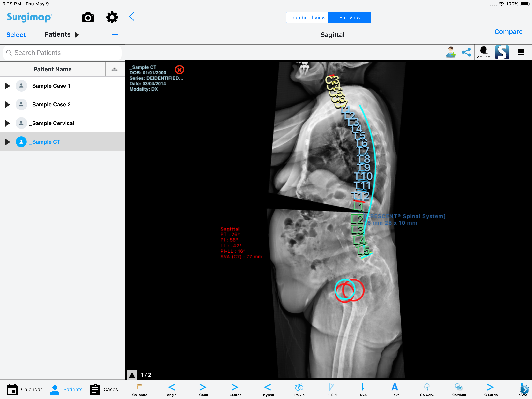Screen dimensions: 532x399
Task: Choose the SVA measurement tool
Action: (363, 390)
